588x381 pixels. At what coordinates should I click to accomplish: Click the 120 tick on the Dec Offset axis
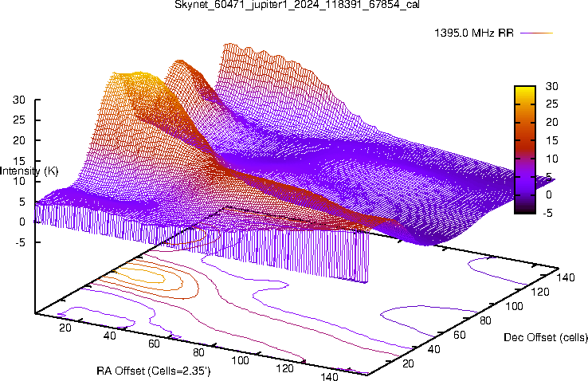(540, 292)
